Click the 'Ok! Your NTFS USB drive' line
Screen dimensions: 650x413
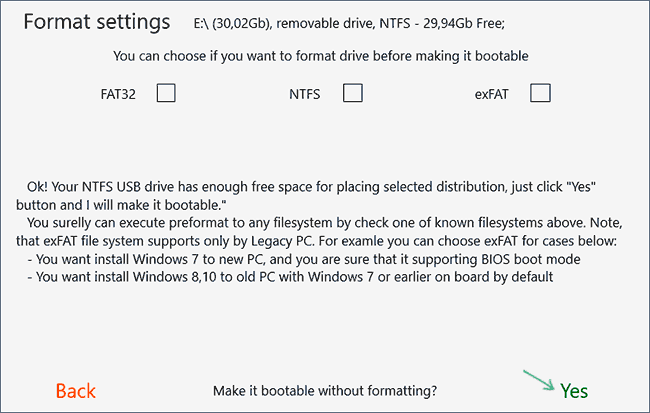click(x=311, y=187)
